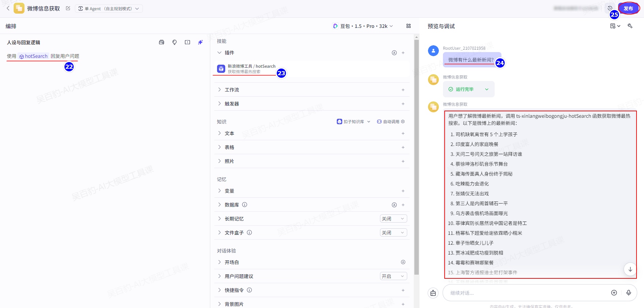Viewport: 644px width, 308px height.
Task: Open the 长期记忆 关闭 dropdown
Action: 393,219
